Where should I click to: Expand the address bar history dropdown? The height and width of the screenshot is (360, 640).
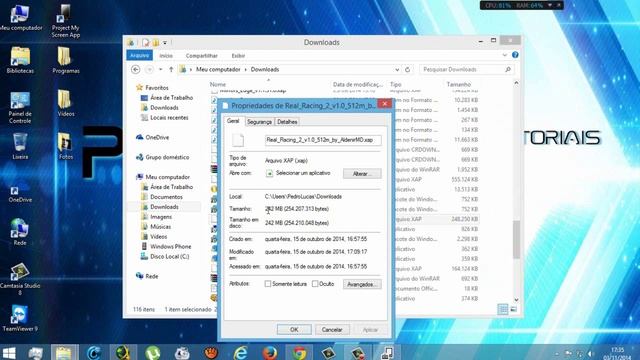(397, 69)
